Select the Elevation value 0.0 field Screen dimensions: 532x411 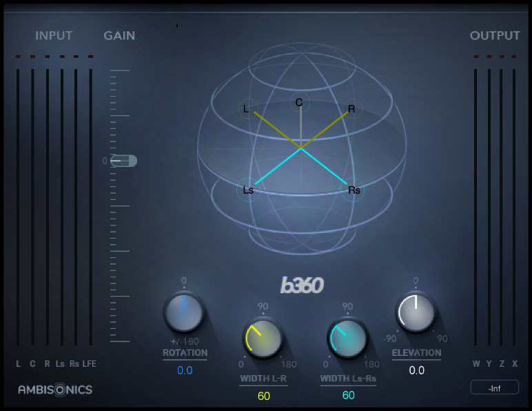click(x=417, y=370)
